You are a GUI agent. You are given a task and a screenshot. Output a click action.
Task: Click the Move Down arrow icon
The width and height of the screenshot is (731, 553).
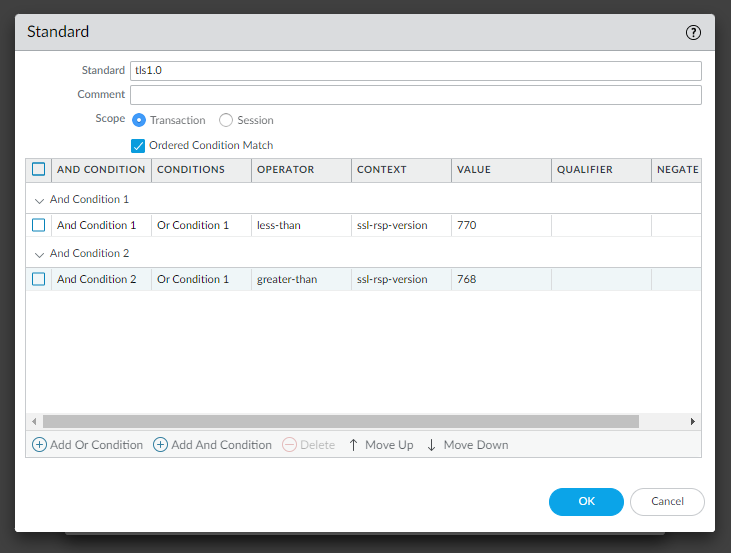click(432, 445)
